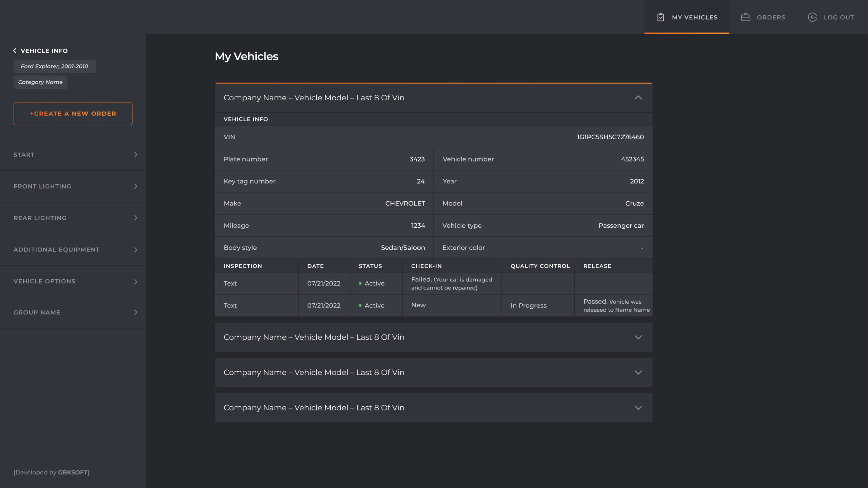Open the Additional Equipment menu item
The width and height of the screenshot is (868, 488).
pyautogui.click(x=73, y=250)
